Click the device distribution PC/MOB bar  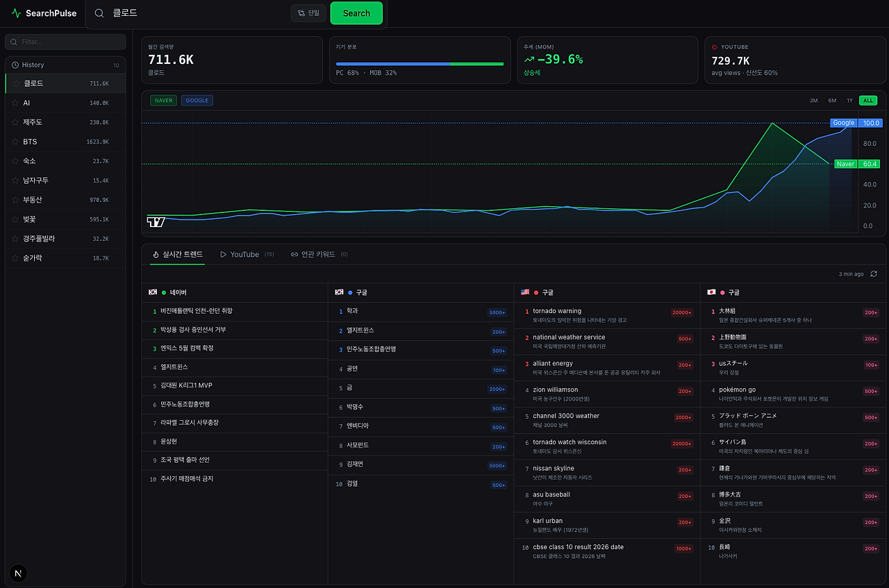click(419, 64)
